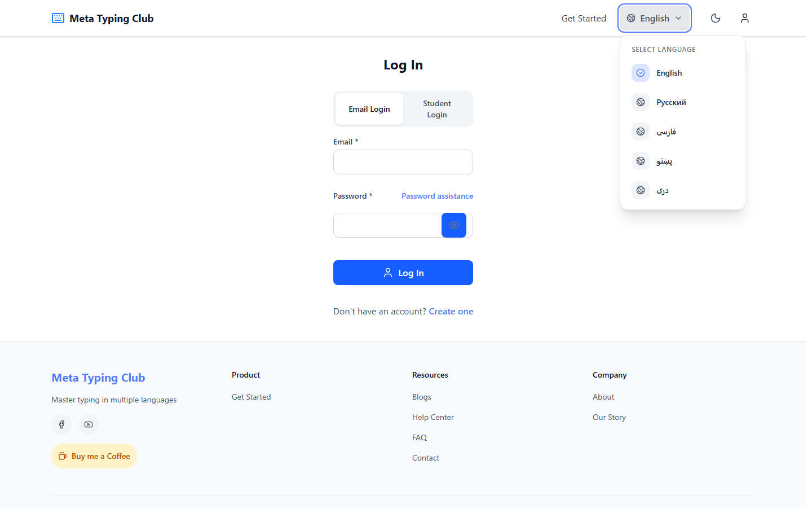Click the SELECT LANGUAGE menu header
Viewport: 812px width, 508px height.
pos(664,50)
